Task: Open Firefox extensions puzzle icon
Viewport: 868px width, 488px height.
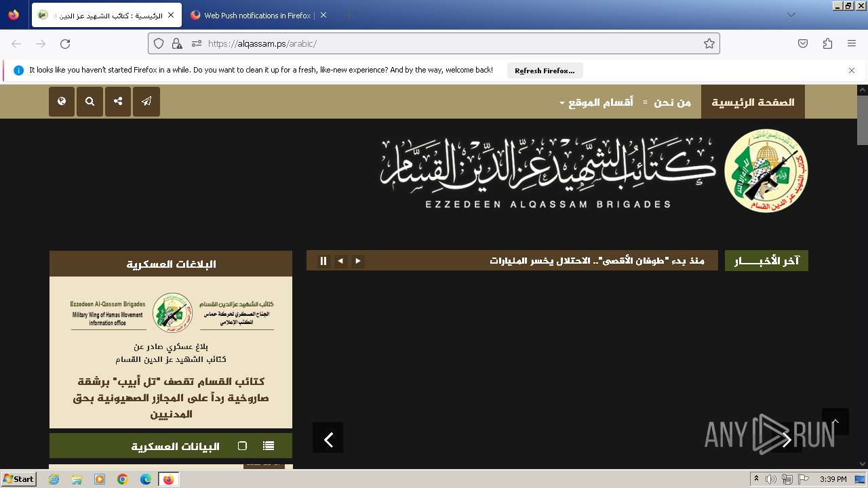Action: pyautogui.click(x=827, y=43)
